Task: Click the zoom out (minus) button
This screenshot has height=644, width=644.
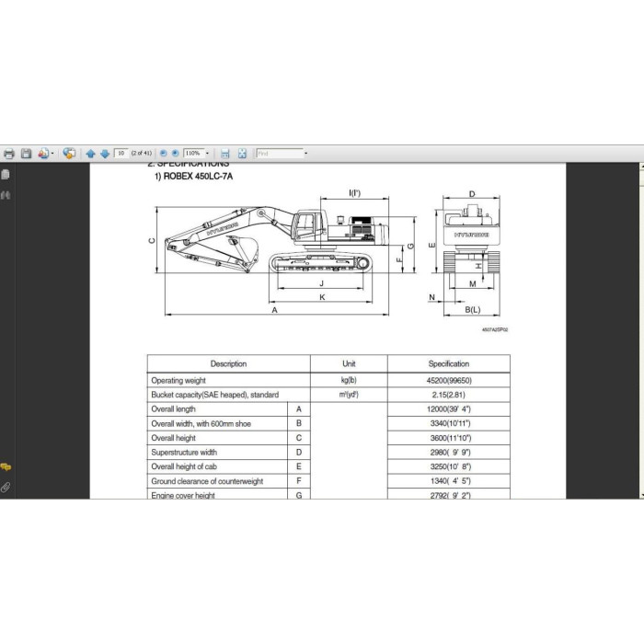Action: tap(164, 154)
